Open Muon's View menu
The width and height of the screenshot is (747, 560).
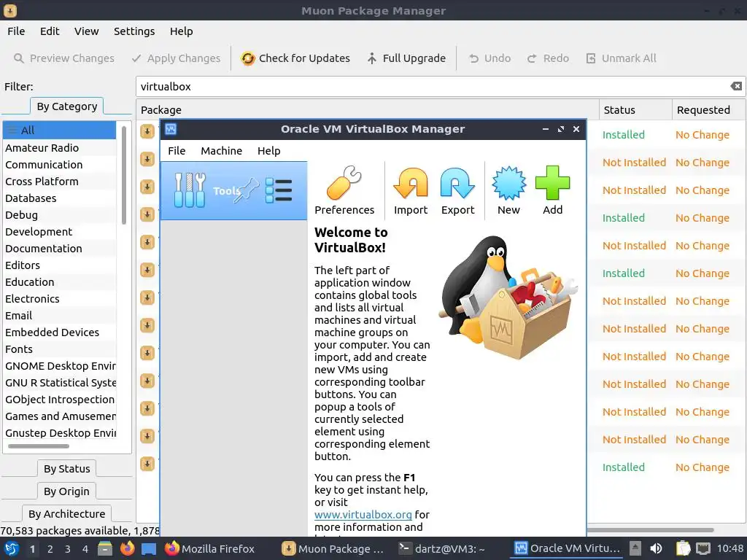tap(86, 31)
